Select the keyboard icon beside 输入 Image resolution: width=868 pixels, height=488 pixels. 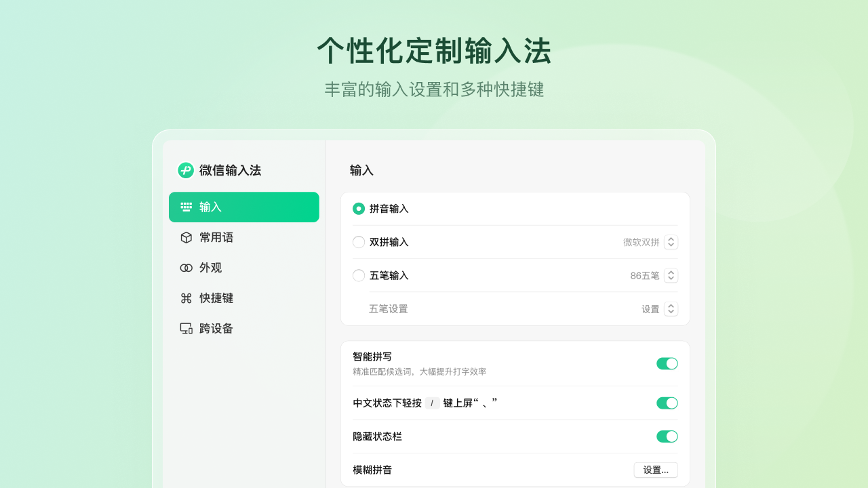click(184, 207)
